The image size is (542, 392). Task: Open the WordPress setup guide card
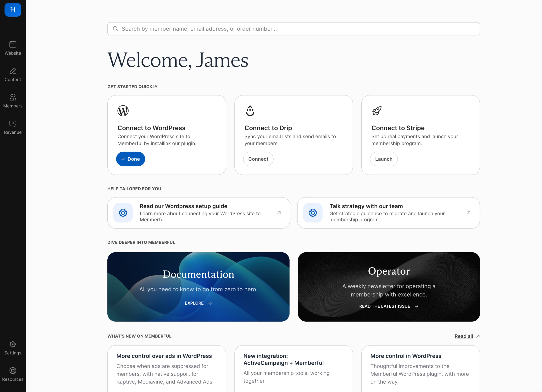pos(199,213)
